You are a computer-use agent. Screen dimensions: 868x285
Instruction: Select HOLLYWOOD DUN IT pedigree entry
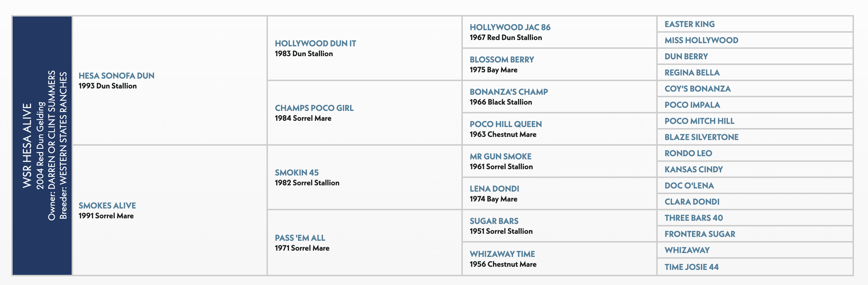(315, 43)
